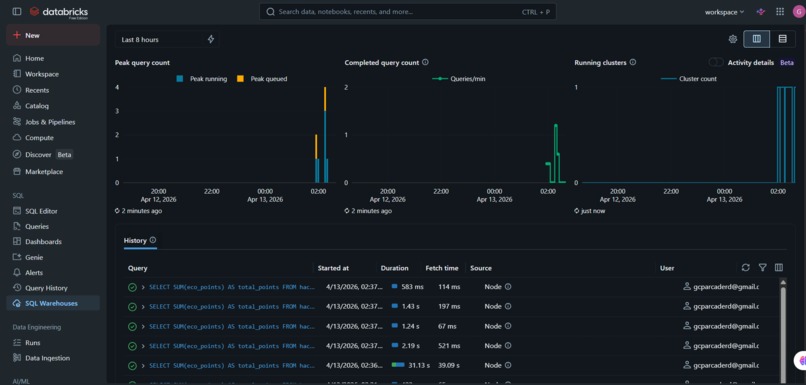Select SQL Warehouses in the sidebar
The height and width of the screenshot is (385, 806).
53,303
